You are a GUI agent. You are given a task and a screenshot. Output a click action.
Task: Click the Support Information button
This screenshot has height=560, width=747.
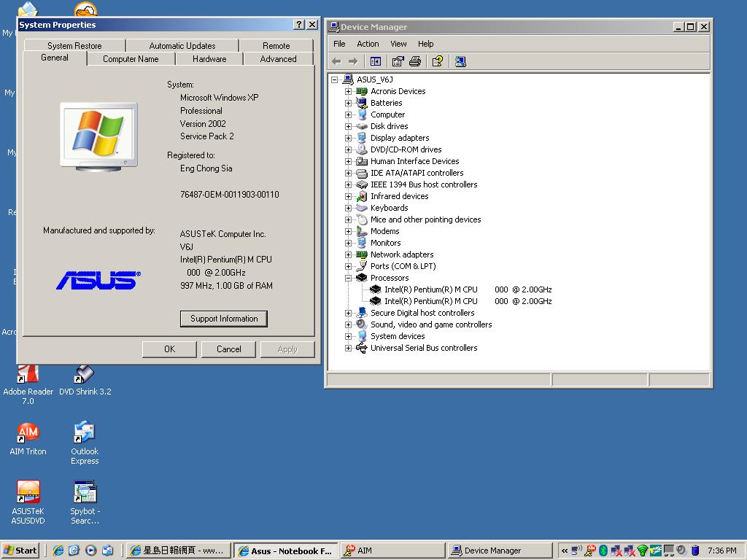coord(224,319)
